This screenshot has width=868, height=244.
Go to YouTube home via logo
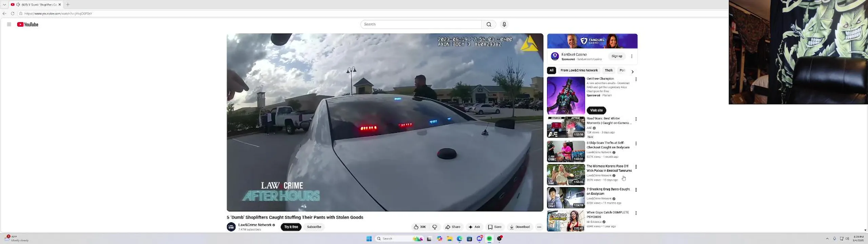(28, 24)
